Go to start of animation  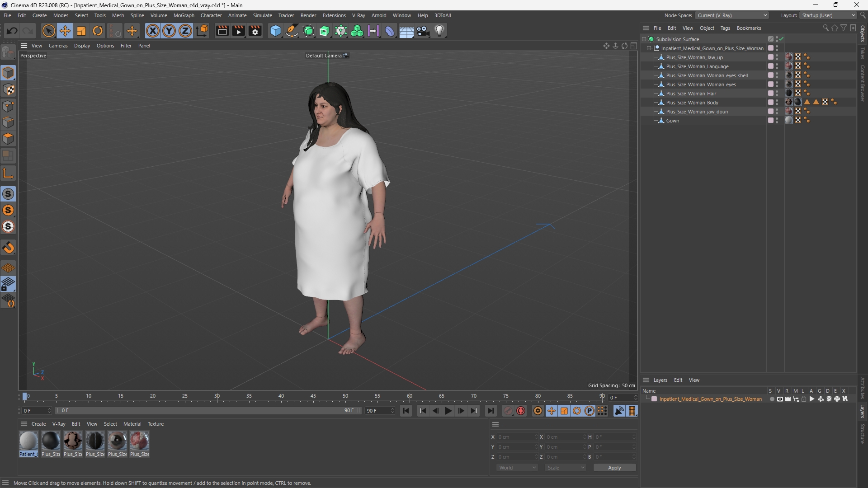click(406, 411)
